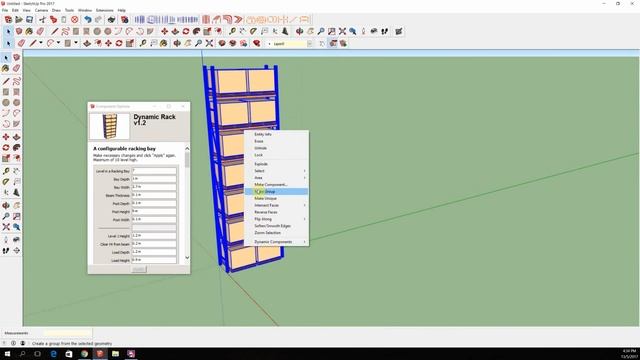640x360 pixels.
Task: Choose Make Group from the context menu
Action: (276, 191)
